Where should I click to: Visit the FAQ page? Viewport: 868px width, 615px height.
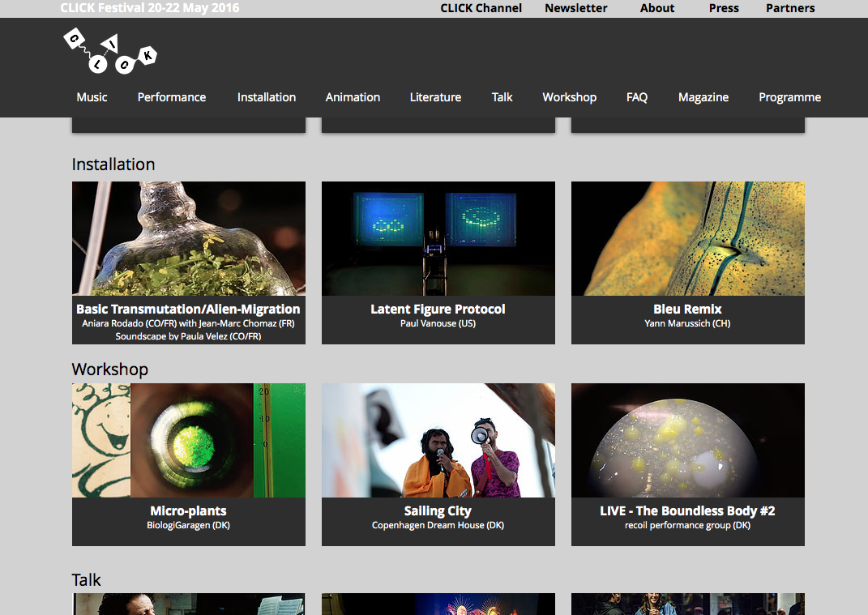[x=637, y=97]
